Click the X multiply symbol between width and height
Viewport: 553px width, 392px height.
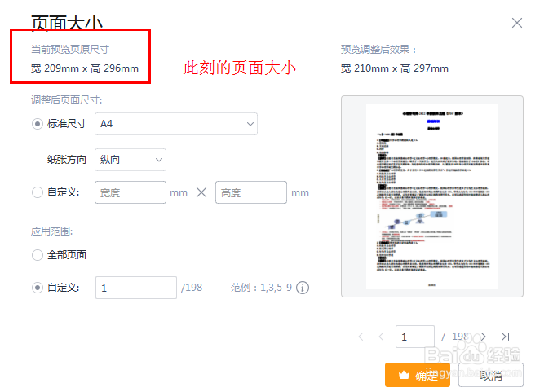(201, 192)
